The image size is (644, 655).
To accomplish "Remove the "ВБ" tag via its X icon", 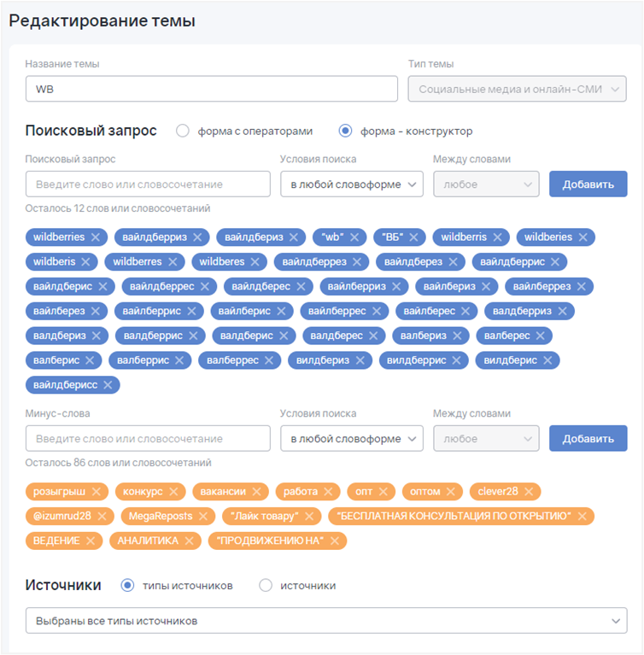I will click(x=414, y=237).
